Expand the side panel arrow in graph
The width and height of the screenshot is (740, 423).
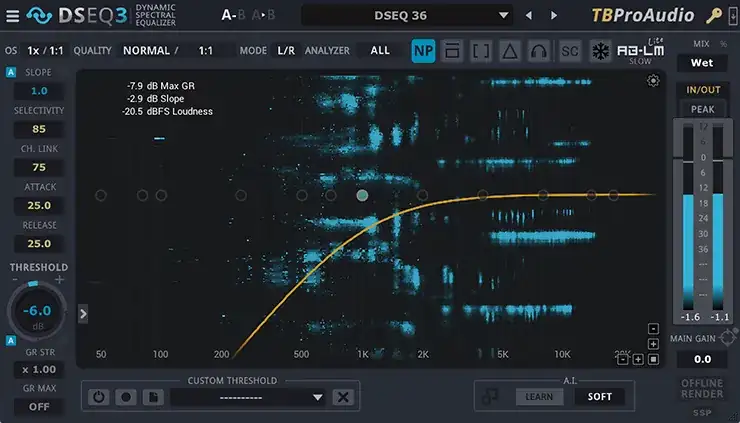tap(83, 313)
